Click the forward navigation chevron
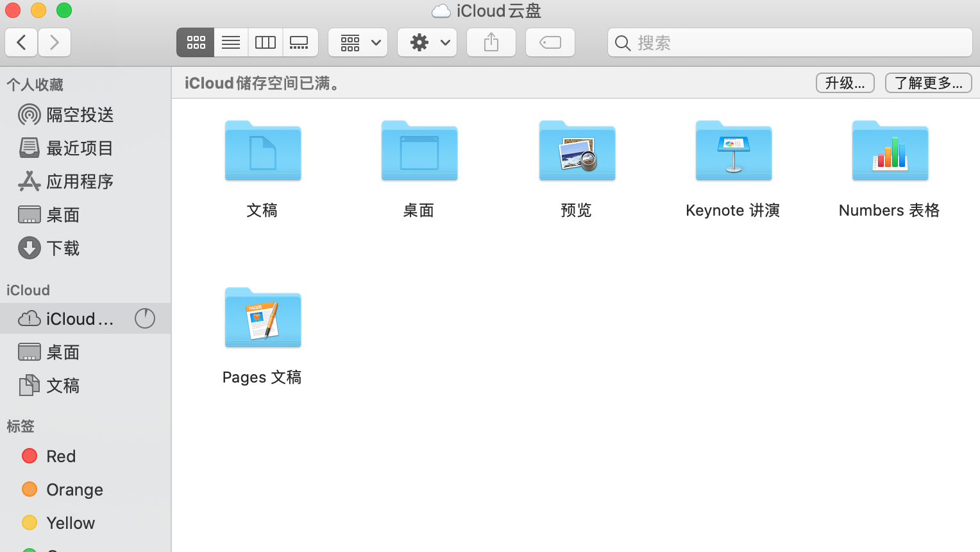Screen dimensions: 980x552 pos(54,42)
